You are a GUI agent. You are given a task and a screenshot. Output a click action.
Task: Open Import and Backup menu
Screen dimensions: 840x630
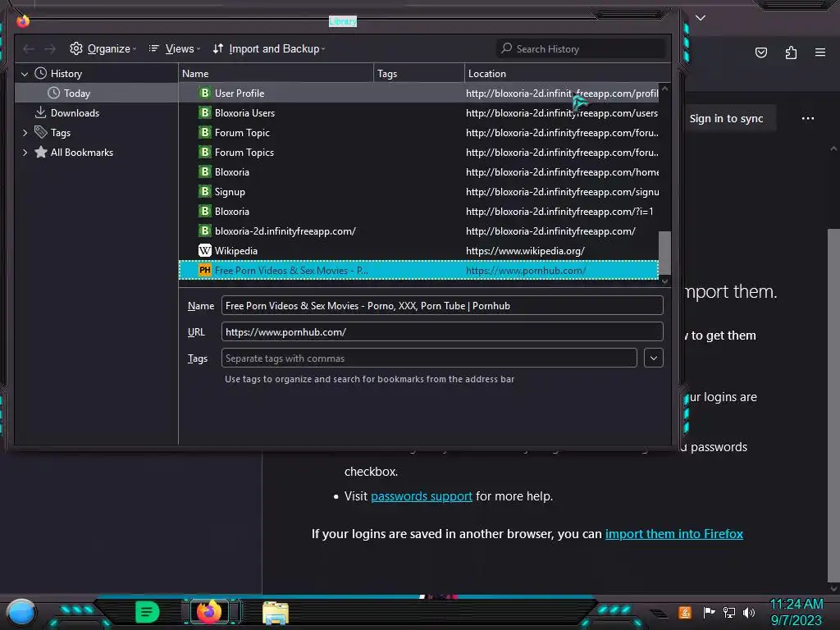coord(269,48)
